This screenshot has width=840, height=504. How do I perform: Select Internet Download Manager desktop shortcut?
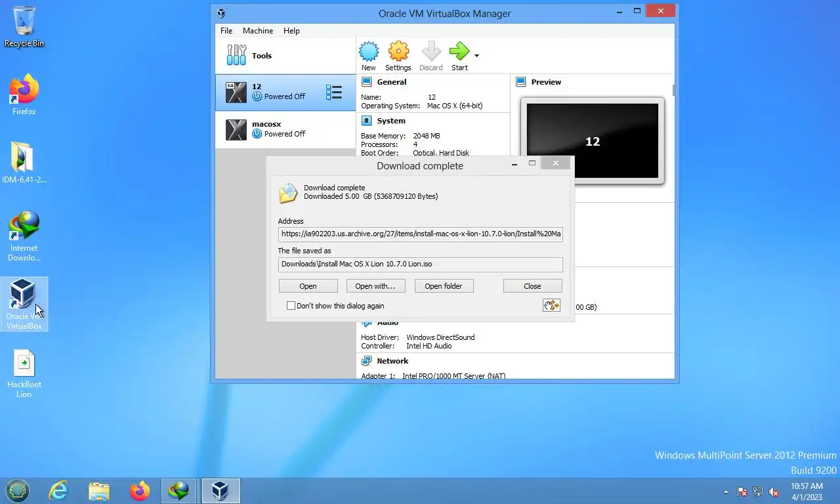24,236
